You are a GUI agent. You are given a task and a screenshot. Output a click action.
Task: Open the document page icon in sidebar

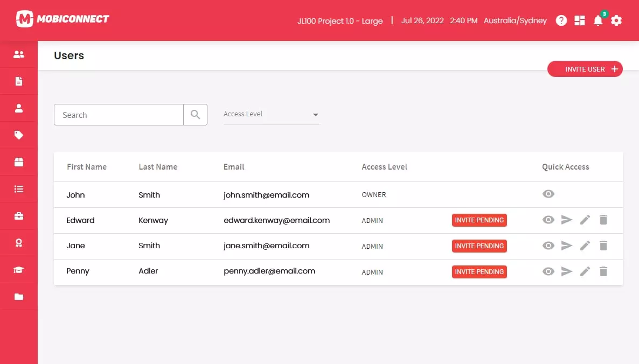click(x=19, y=81)
